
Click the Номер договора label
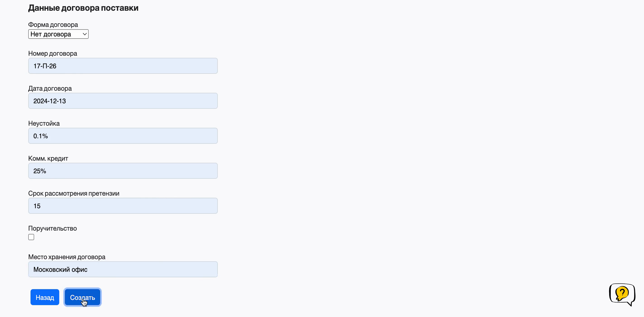pos(53,53)
